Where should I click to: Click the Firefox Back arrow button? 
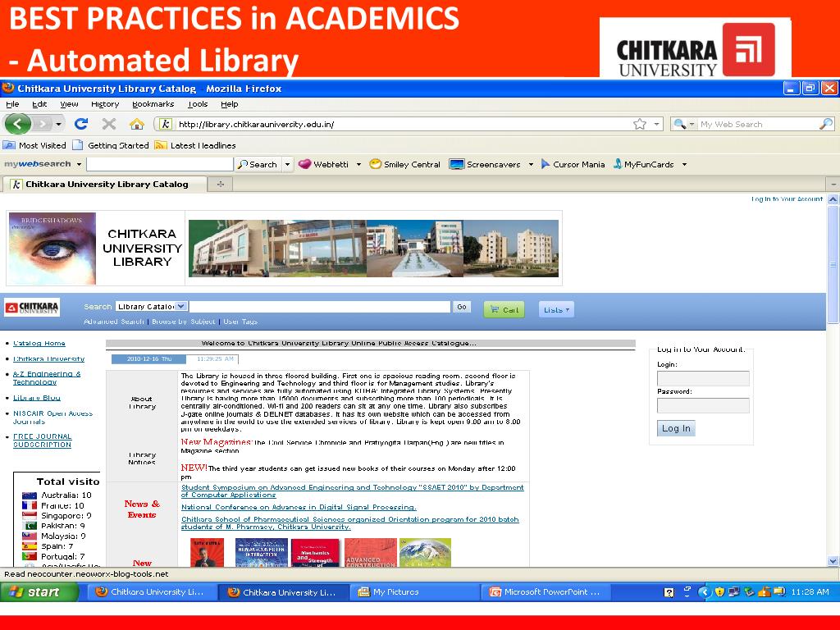18,125
